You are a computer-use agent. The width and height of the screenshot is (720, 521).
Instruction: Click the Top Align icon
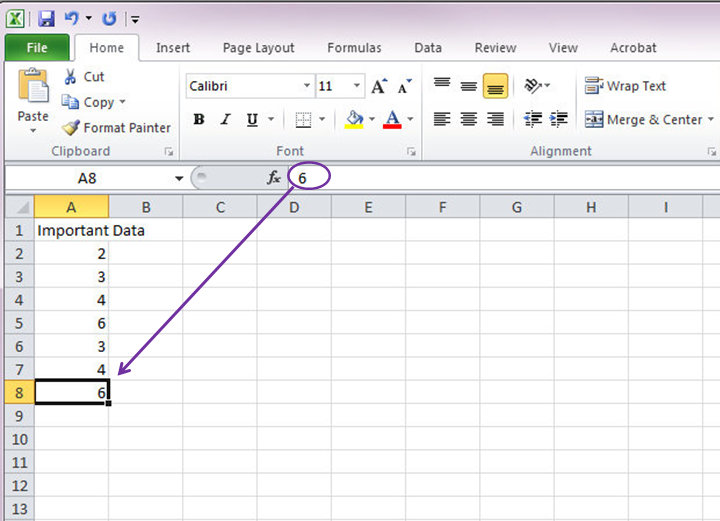coord(441,87)
